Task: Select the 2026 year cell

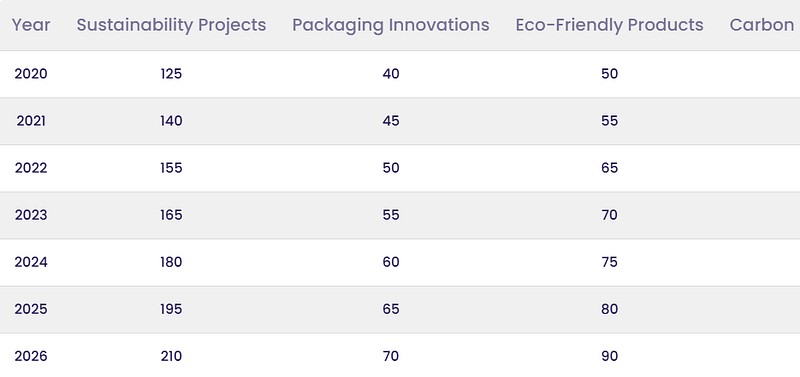Action: tap(31, 356)
